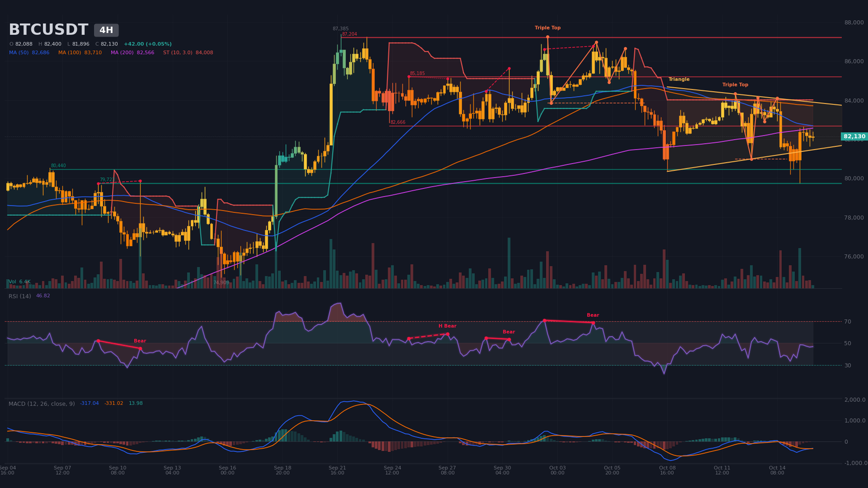Click the 79,721 level label
The image size is (868, 488).
[107, 179]
